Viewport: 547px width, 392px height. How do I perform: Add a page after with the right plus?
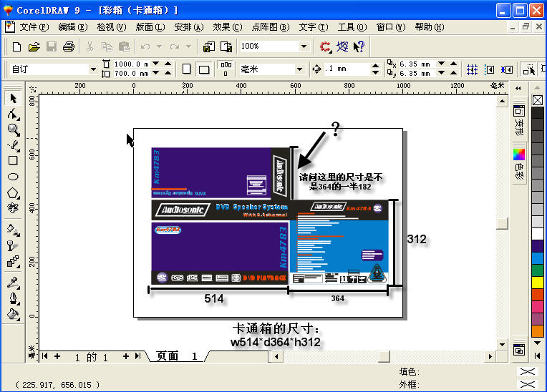click(126, 356)
